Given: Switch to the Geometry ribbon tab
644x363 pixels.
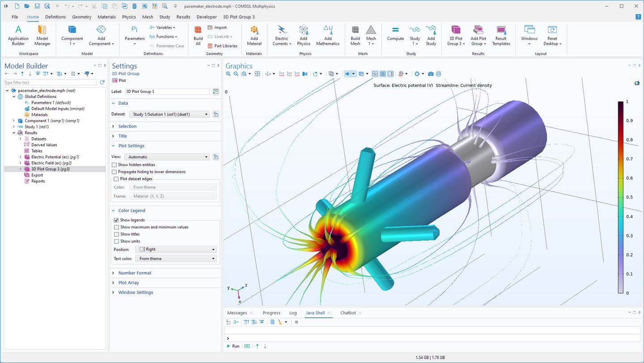Looking at the screenshot, I should 81,17.
